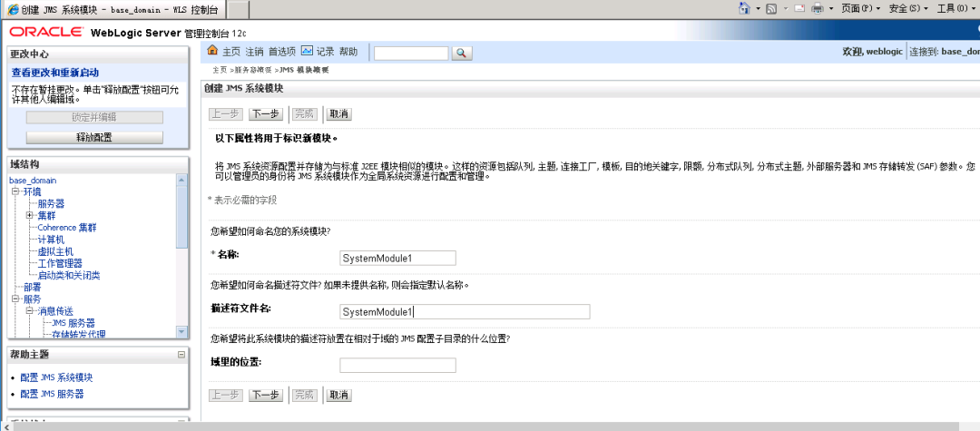Select 虚拟主机 in the domain tree
Screen dimensions: 980x431
[55, 251]
